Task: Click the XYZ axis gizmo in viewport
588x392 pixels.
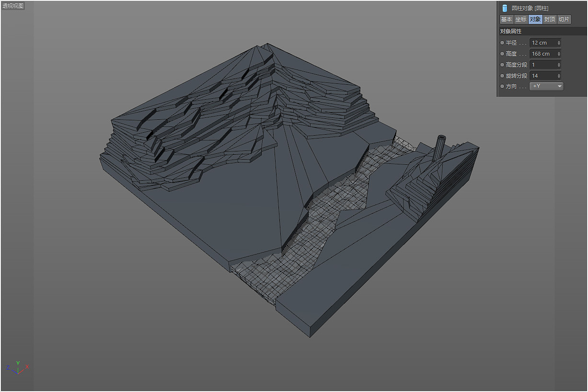Action: (x=18, y=368)
